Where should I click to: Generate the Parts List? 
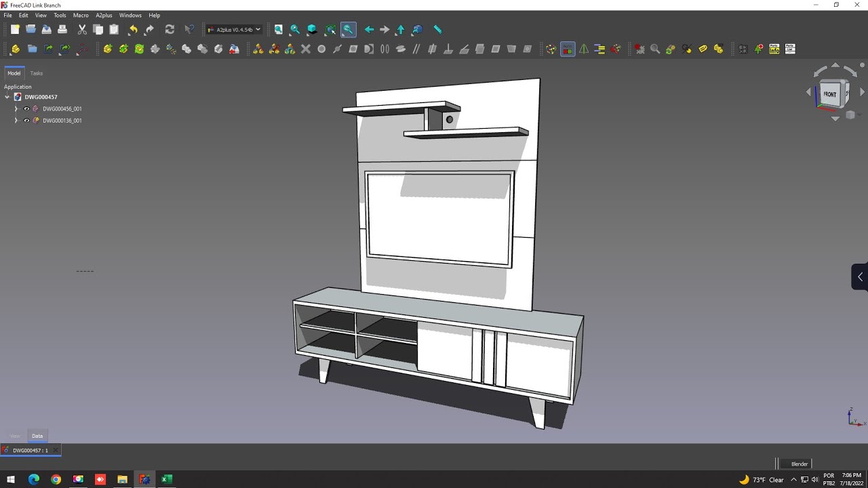click(790, 49)
